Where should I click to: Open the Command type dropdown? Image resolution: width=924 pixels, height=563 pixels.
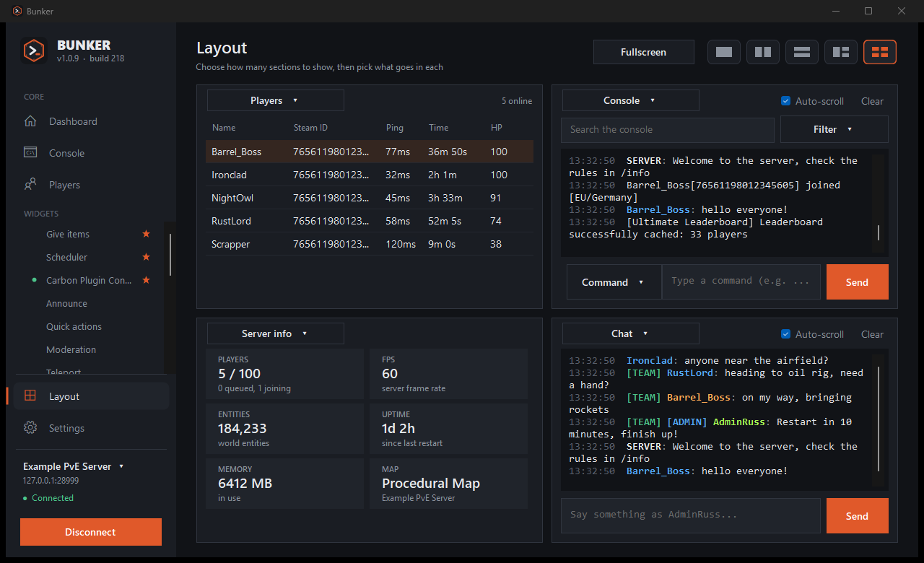(614, 282)
